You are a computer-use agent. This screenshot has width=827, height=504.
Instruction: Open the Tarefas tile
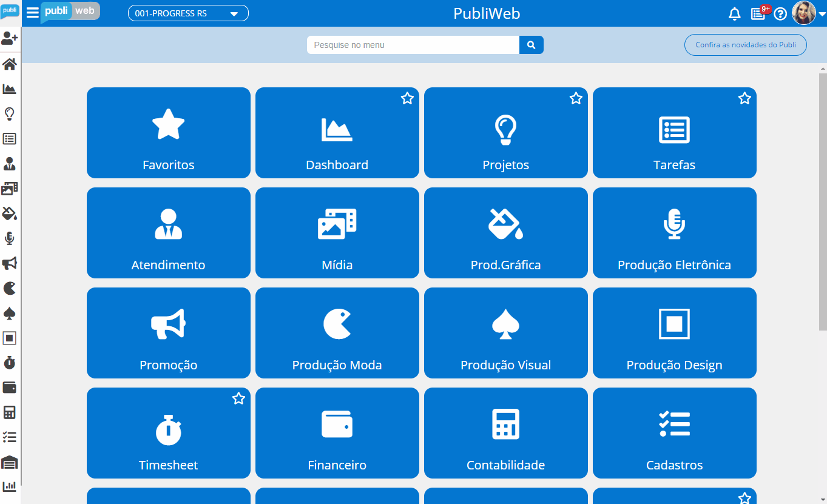pos(675,133)
